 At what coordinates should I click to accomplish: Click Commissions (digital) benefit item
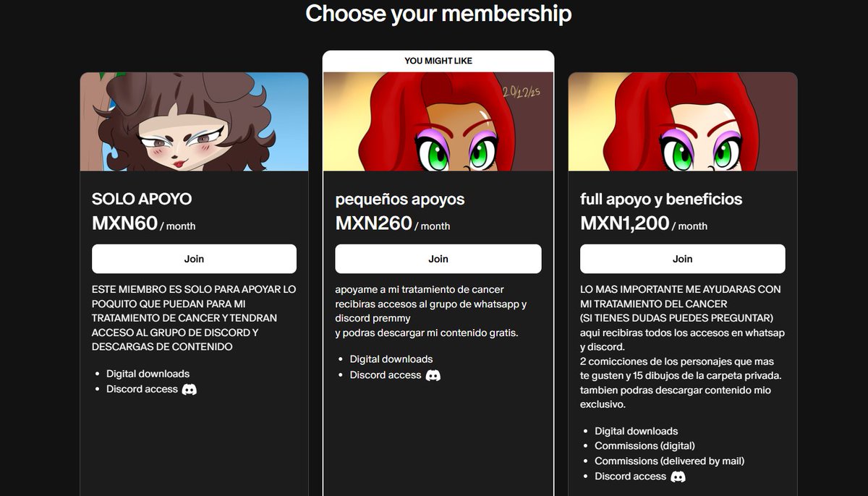[x=644, y=446]
